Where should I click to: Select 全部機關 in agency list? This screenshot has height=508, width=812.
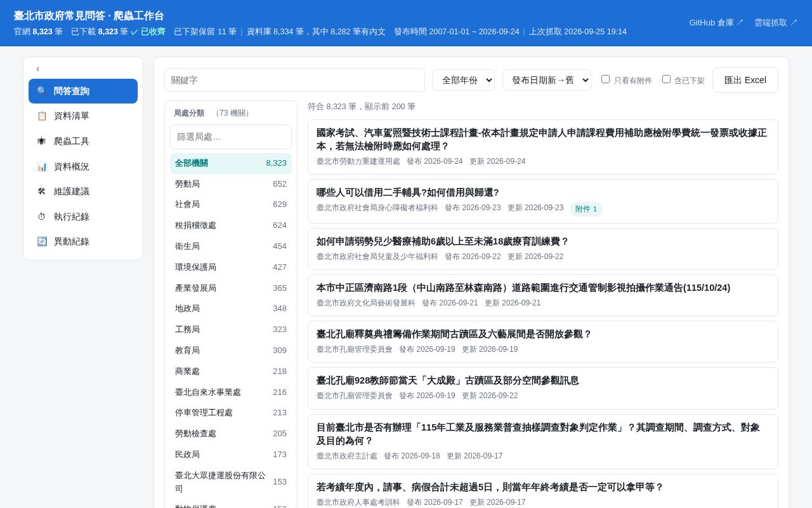pyautogui.click(x=231, y=163)
